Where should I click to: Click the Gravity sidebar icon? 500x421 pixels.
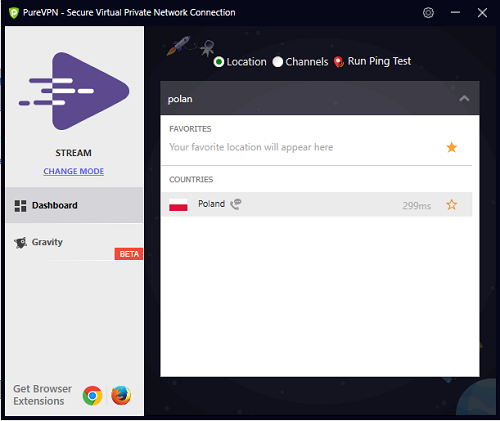[x=20, y=242]
